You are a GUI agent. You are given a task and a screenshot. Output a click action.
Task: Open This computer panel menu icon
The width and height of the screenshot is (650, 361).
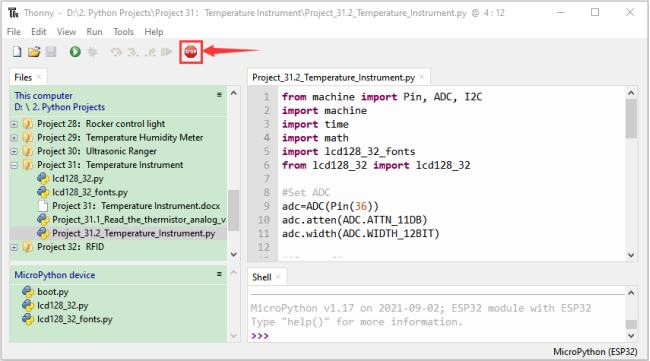219,95
